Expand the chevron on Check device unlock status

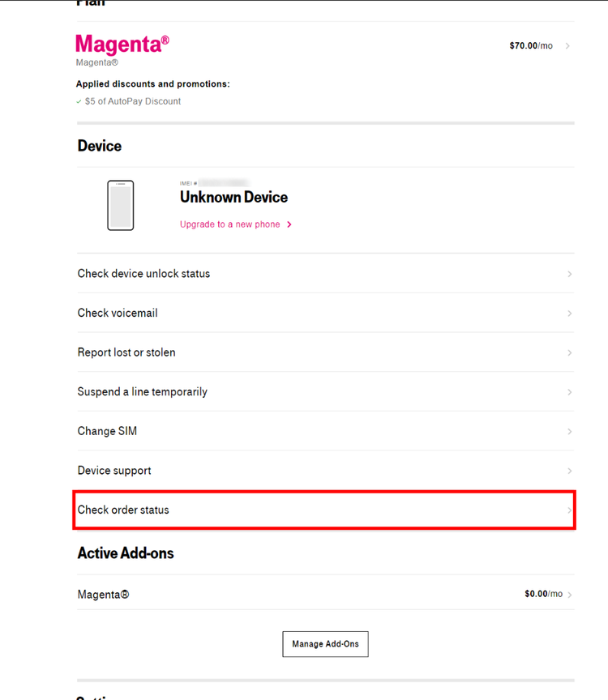[570, 274]
